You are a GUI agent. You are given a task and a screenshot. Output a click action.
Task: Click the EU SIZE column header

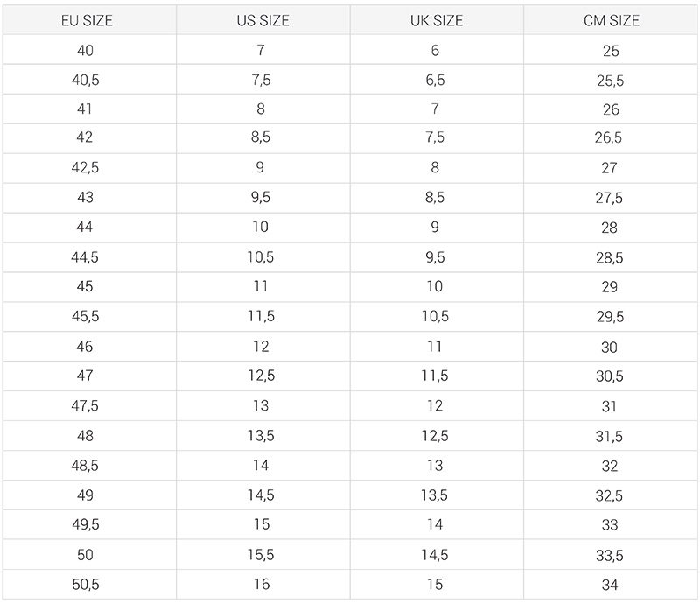tap(89, 20)
